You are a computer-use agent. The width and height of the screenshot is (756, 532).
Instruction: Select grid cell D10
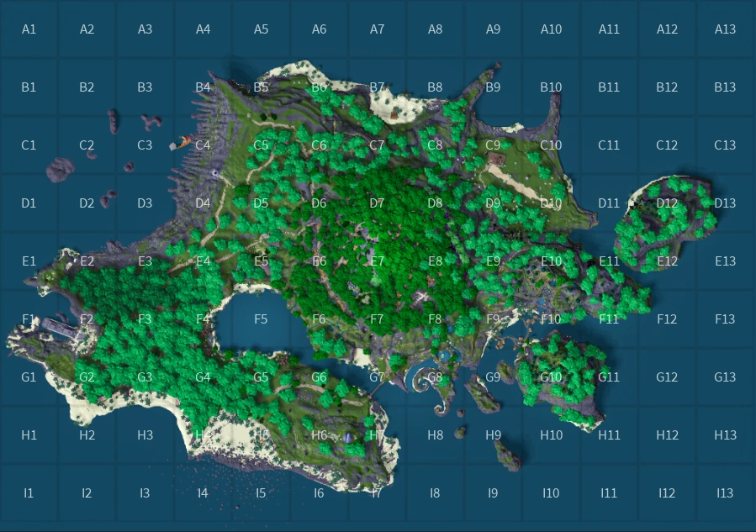point(551,203)
